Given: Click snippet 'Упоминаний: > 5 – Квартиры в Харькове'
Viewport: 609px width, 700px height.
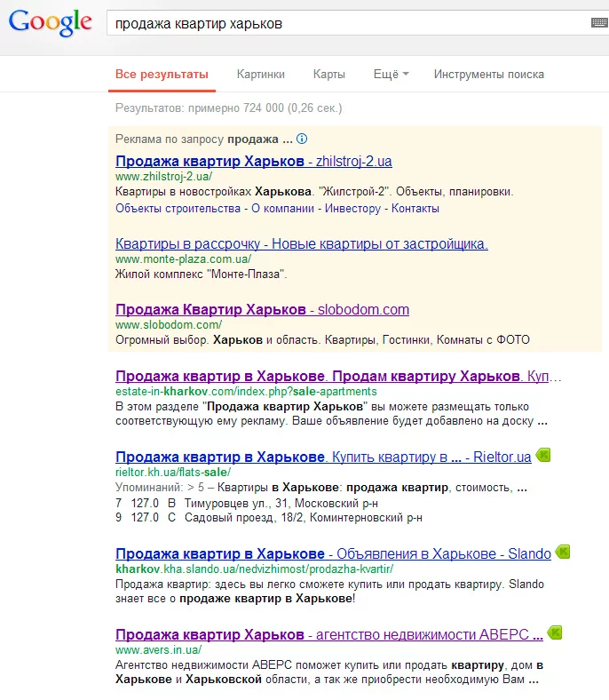Looking at the screenshot, I should (321, 487).
